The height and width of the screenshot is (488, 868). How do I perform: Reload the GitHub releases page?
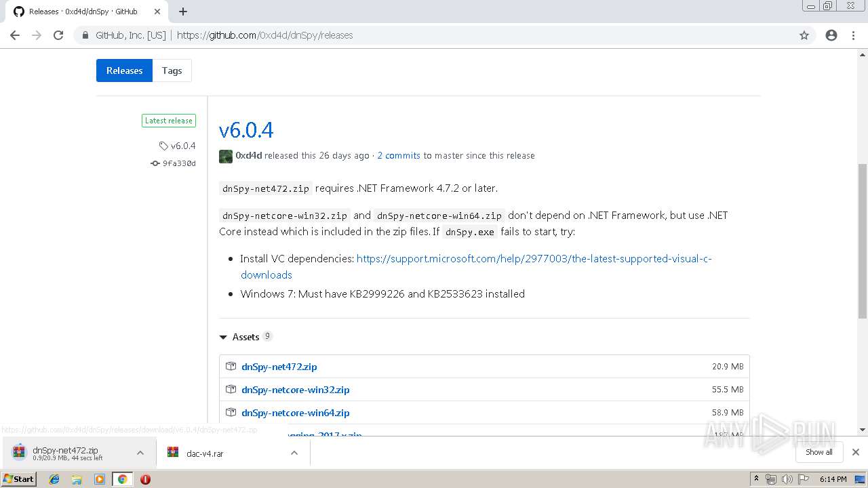[58, 35]
